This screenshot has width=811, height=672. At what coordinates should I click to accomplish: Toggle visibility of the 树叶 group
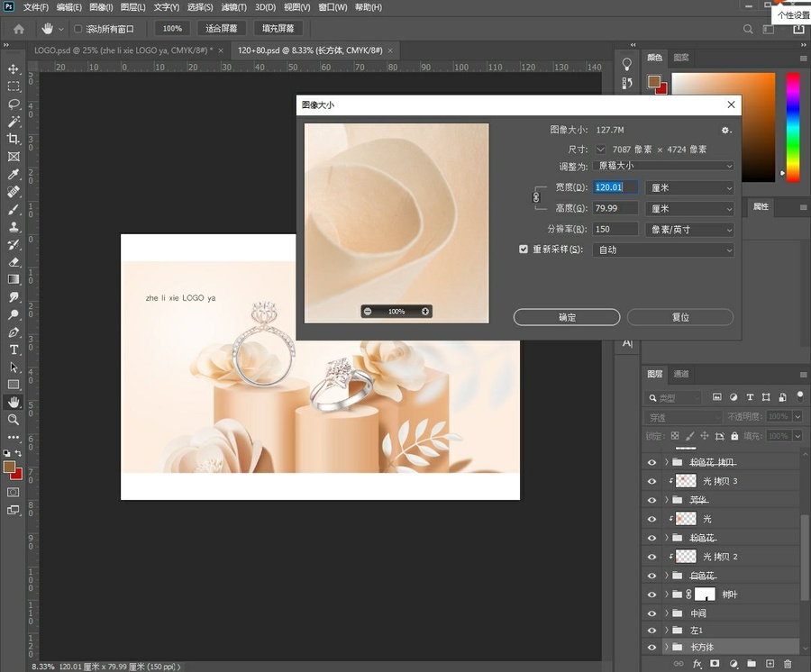tap(652, 595)
